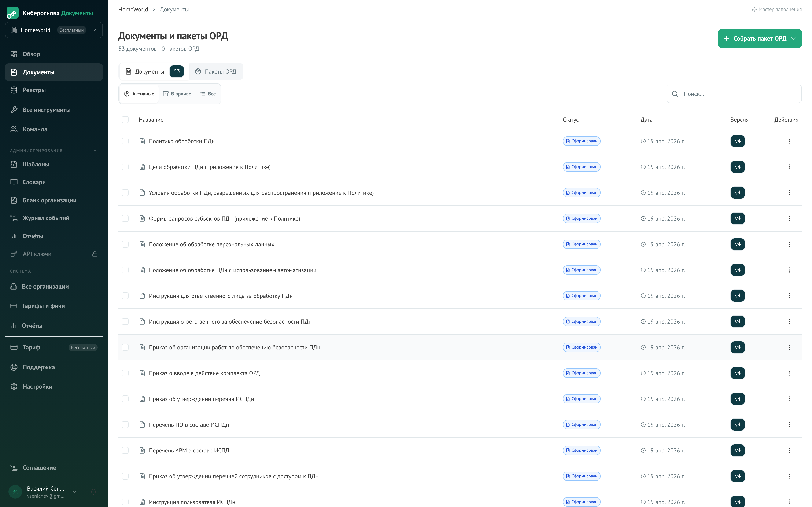Go to Бланк организации in sidebar
The image size is (812, 507).
point(49,200)
